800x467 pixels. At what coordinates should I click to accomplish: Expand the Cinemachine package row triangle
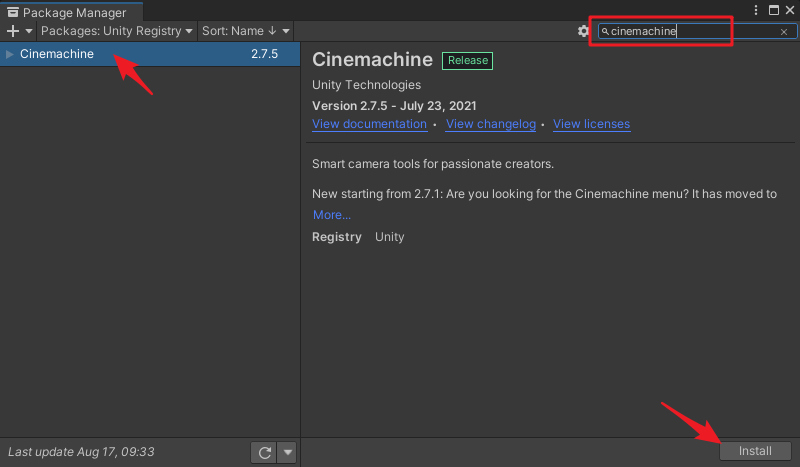tap(10, 54)
